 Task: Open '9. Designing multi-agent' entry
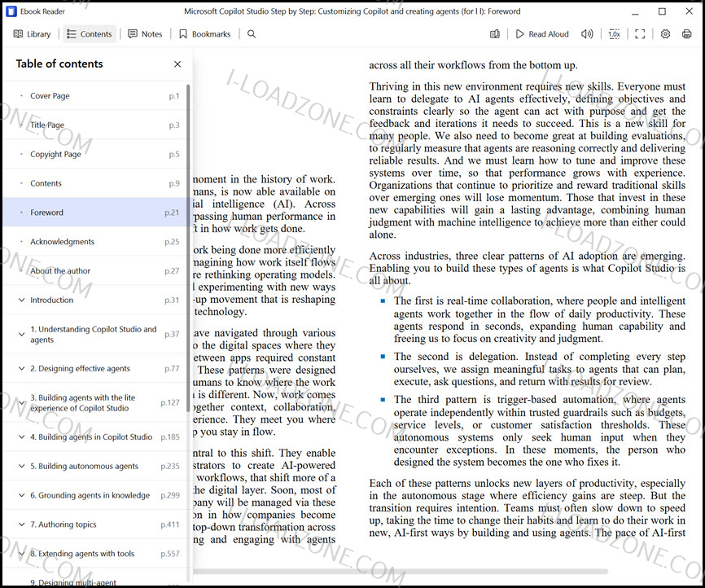pos(73,582)
